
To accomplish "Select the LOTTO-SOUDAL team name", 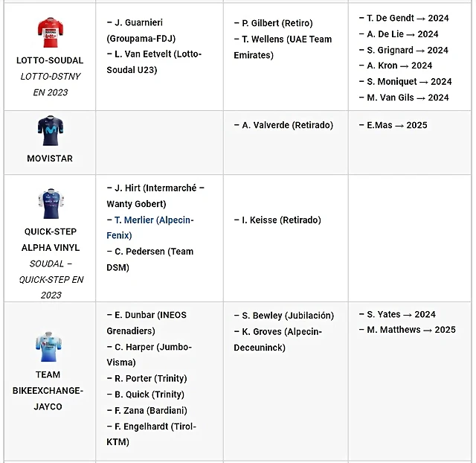I will pyautogui.click(x=50, y=60).
